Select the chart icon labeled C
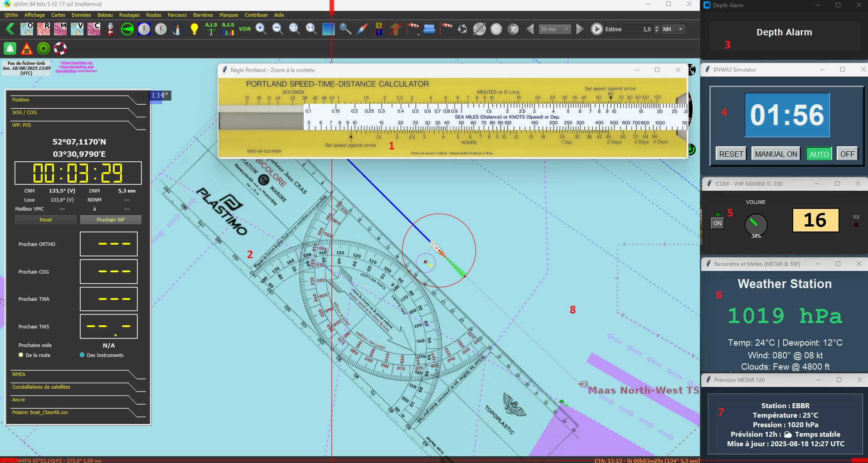Screen dimensions: 868x463 [94, 29]
